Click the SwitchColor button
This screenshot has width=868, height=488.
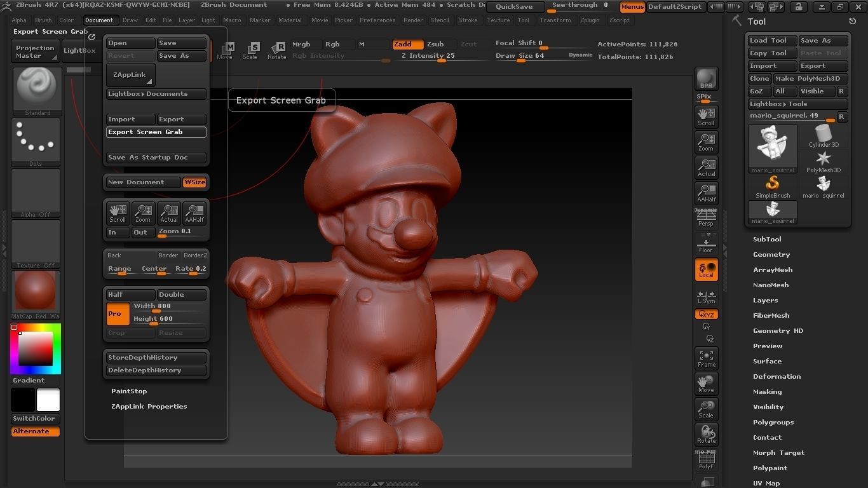36,419
